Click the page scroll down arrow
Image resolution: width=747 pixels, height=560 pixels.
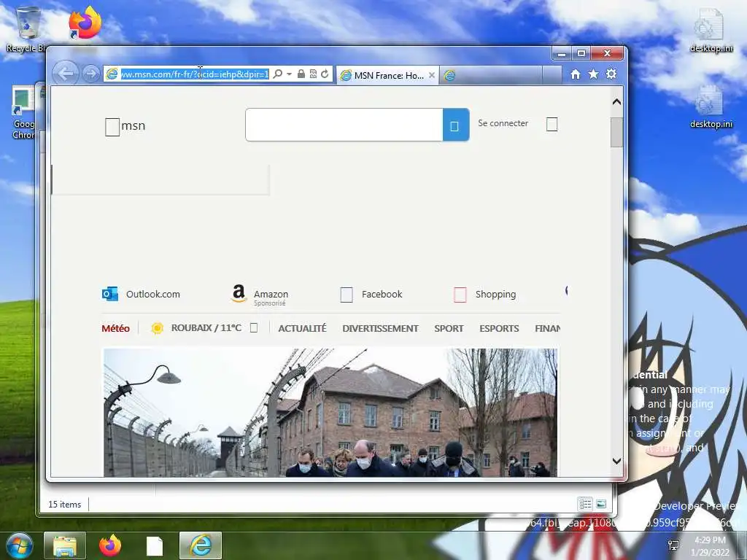tap(616, 461)
